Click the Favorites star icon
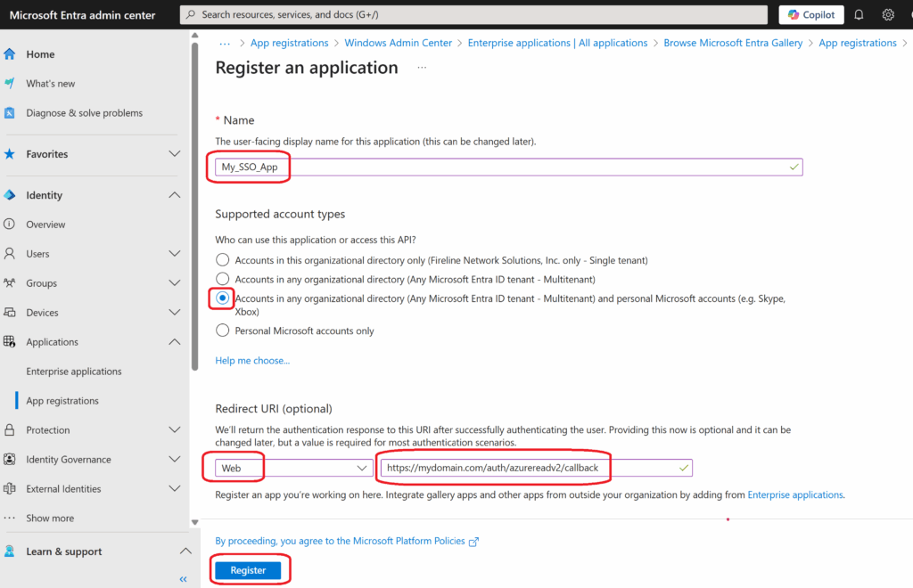This screenshot has height=588, width=913. point(9,154)
